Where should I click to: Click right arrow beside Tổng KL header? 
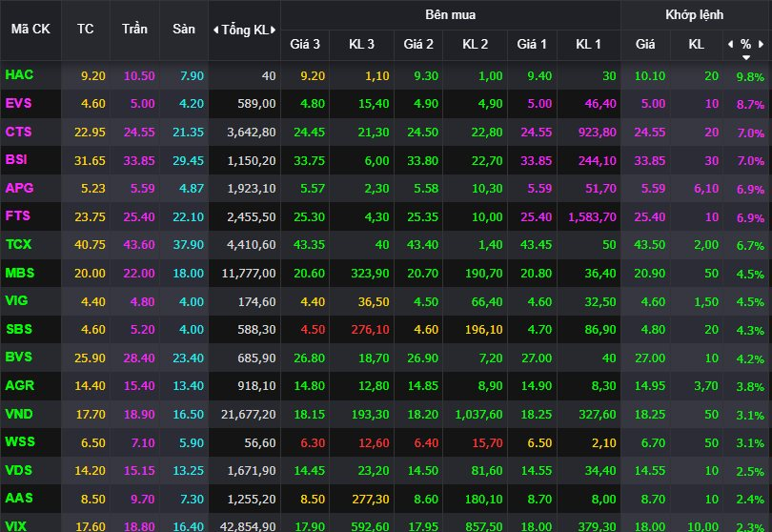click(273, 31)
